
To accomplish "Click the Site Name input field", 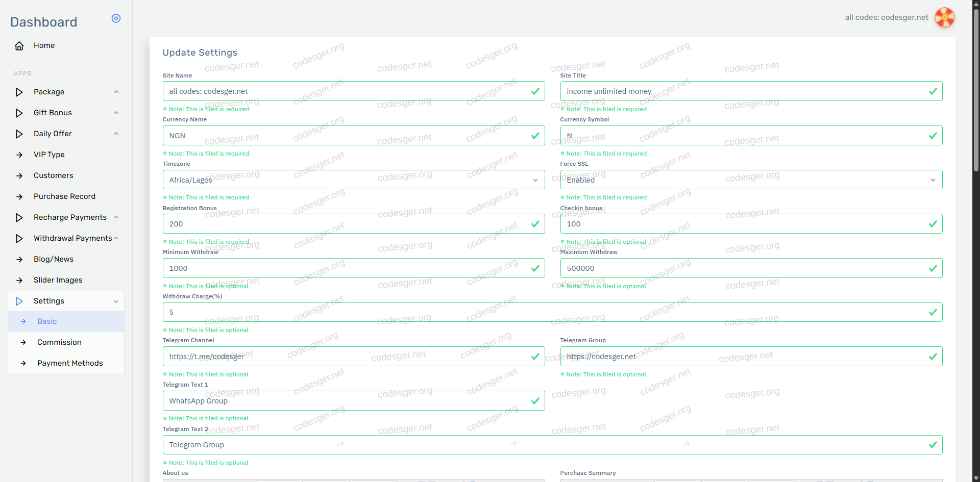I will (x=347, y=91).
